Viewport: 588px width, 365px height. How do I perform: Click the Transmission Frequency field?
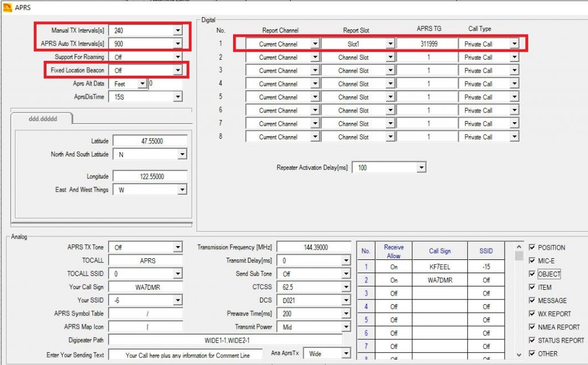tap(314, 247)
